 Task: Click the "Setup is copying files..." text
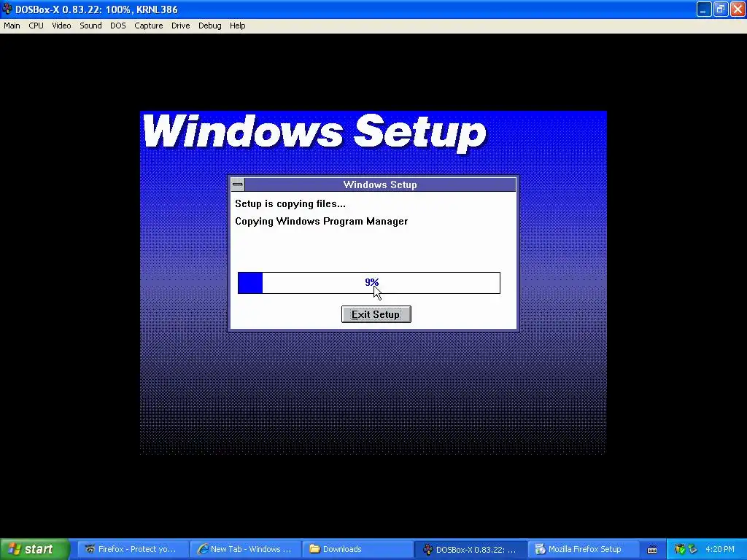pyautogui.click(x=290, y=204)
